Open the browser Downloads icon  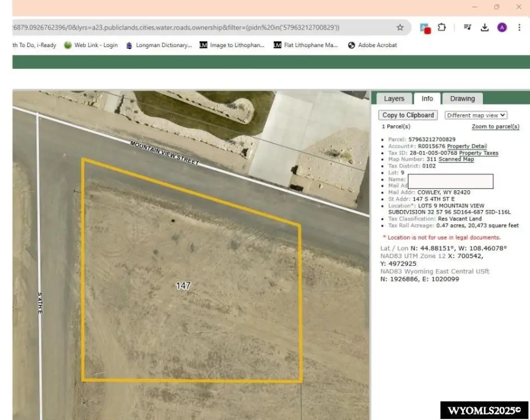point(485,27)
